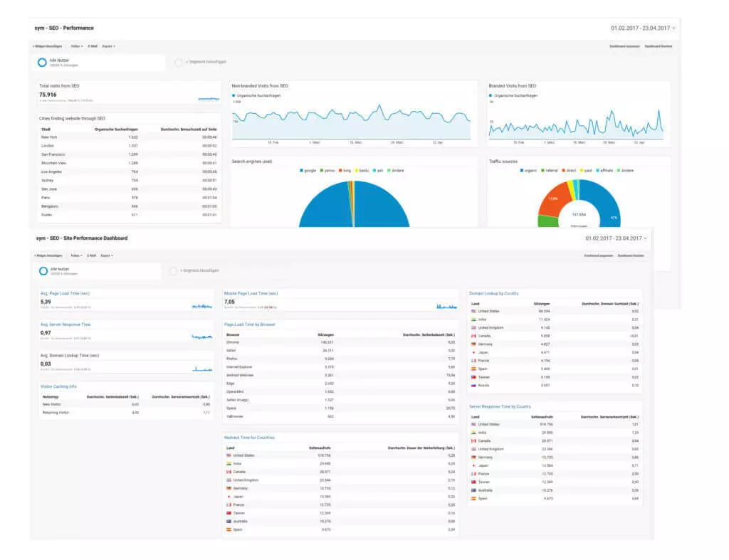
Task: Click Spain flag in Redirect Time for Countries
Action: click(229, 530)
